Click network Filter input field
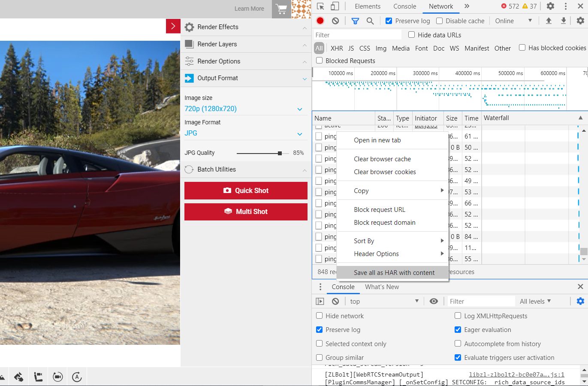Screen dimensions: 588x386 pyautogui.click(x=357, y=35)
